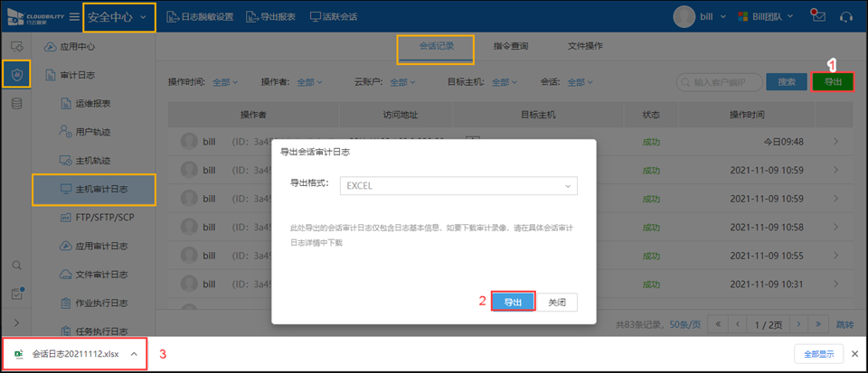
Task: Click the search magnifier icon in left sidebar
Action: coord(16,266)
